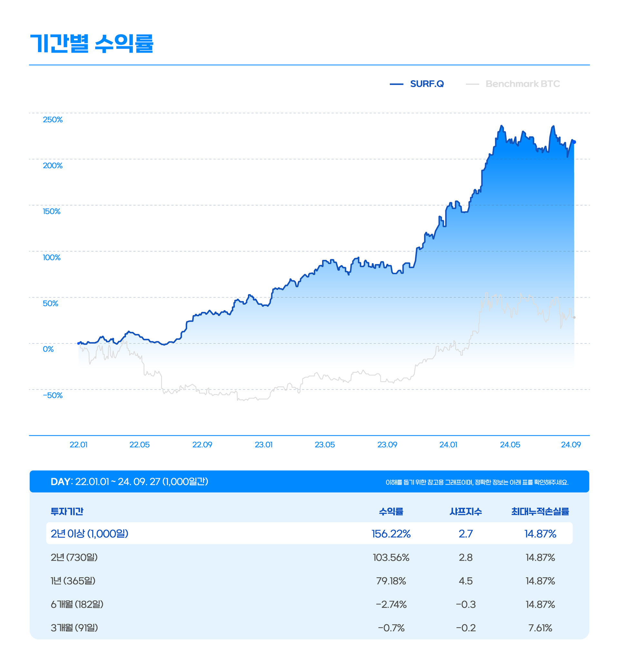This screenshot has height=672, width=619.
Task: Click the 250% y-axis label
Action: [x=53, y=120]
